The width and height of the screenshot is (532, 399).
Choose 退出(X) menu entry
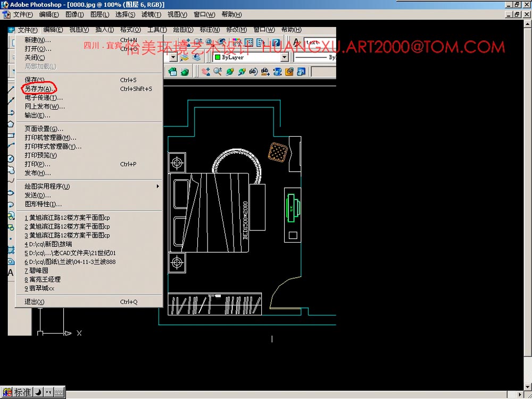tap(89, 302)
